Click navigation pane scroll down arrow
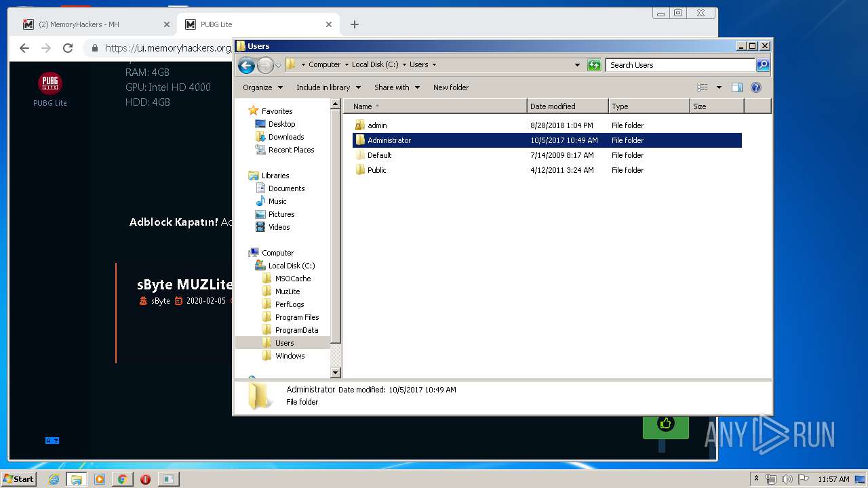Viewport: 868px width, 488px height. click(x=335, y=373)
